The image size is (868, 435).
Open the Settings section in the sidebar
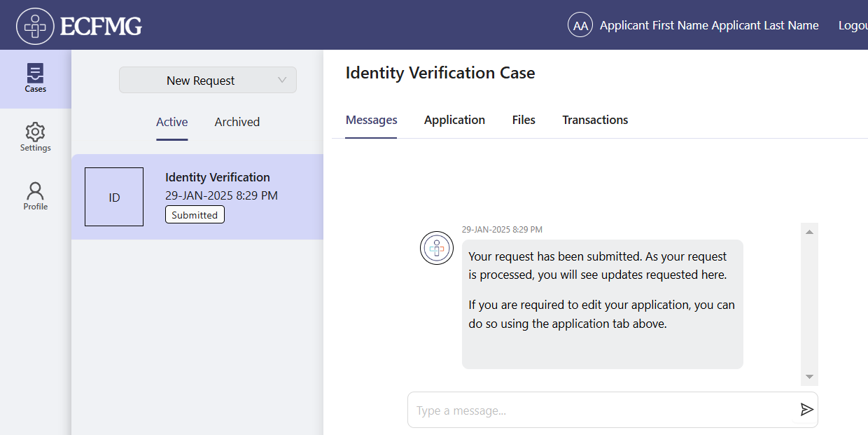[35, 137]
